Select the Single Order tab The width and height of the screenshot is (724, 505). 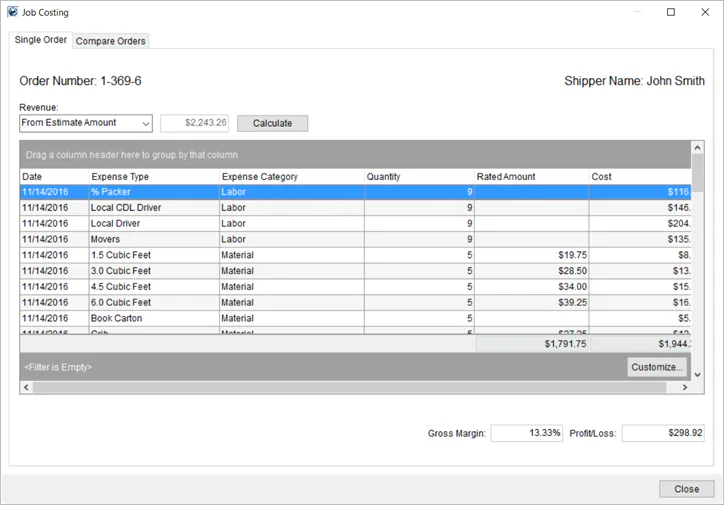(x=41, y=40)
